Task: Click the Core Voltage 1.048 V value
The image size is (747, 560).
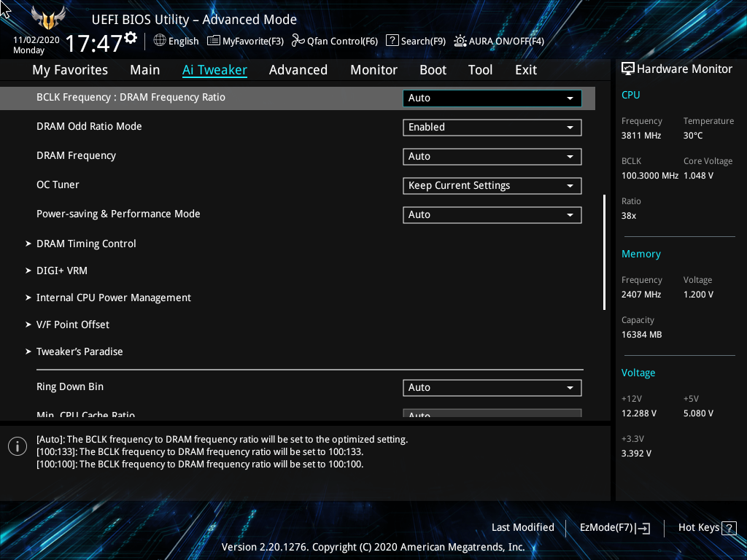Action: click(698, 176)
